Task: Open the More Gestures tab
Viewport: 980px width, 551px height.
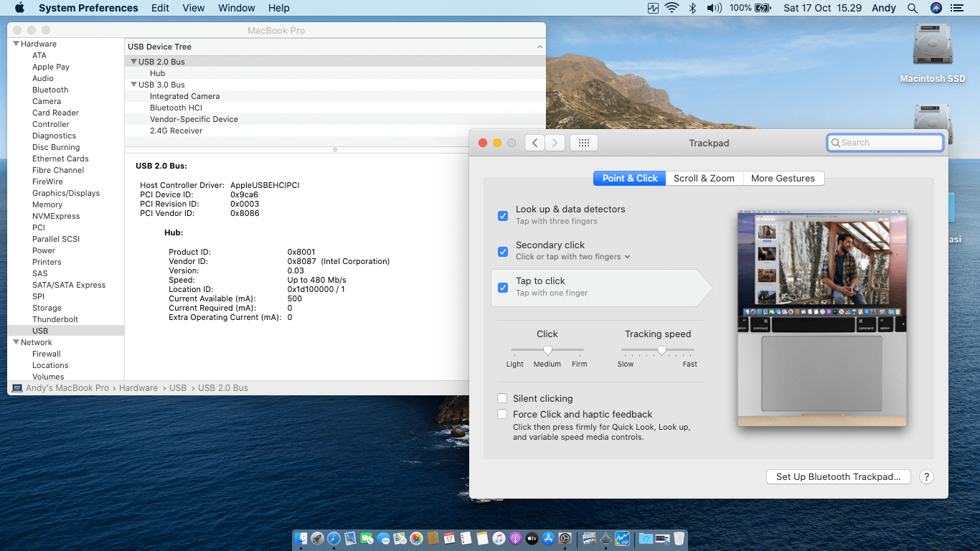Action: point(783,178)
